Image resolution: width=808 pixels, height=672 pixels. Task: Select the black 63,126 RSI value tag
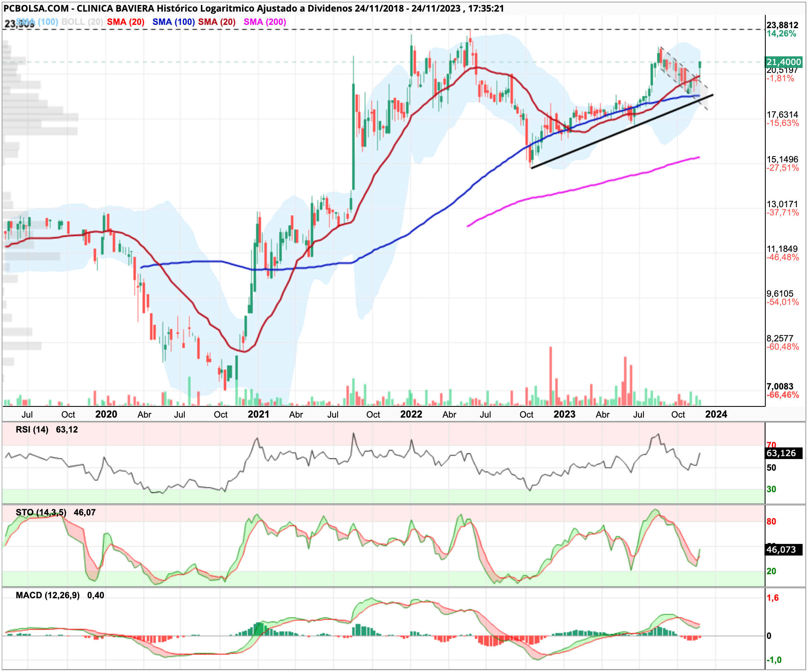(784, 453)
